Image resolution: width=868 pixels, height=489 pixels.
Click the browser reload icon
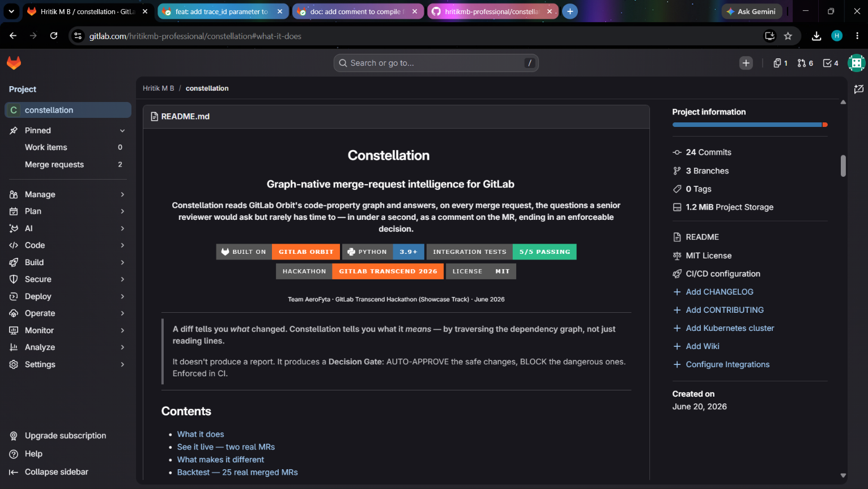54,36
